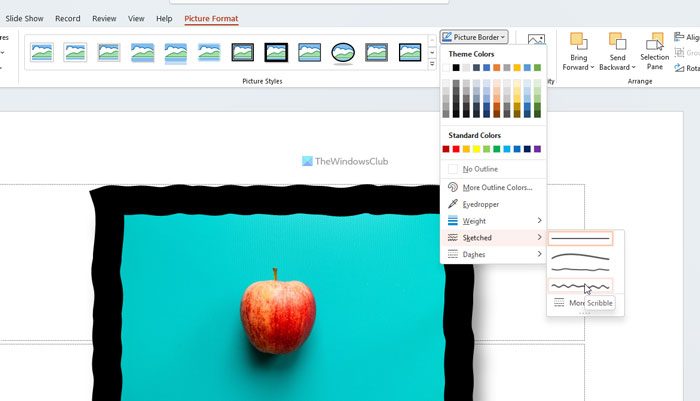Expand the Dashes submenu
This screenshot has width=700, height=401.
[493, 254]
